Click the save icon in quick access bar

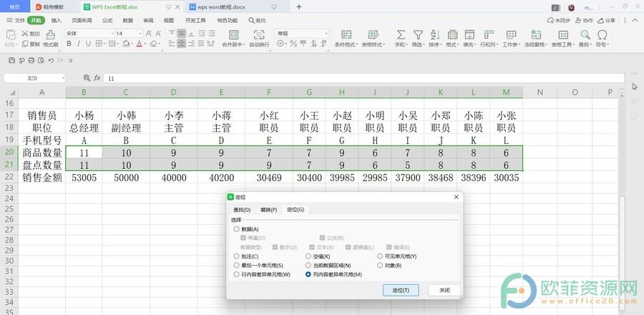coord(11,60)
